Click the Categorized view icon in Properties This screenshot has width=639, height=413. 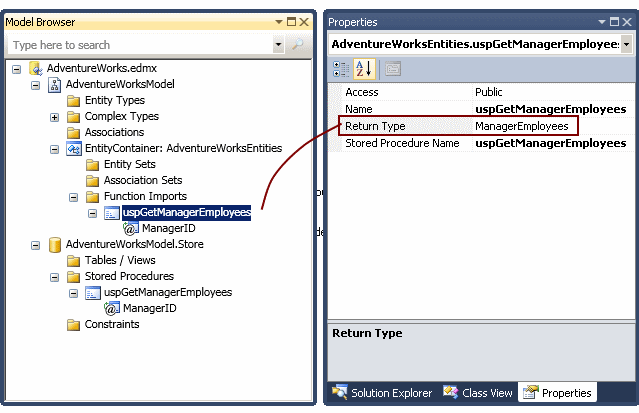click(x=340, y=68)
